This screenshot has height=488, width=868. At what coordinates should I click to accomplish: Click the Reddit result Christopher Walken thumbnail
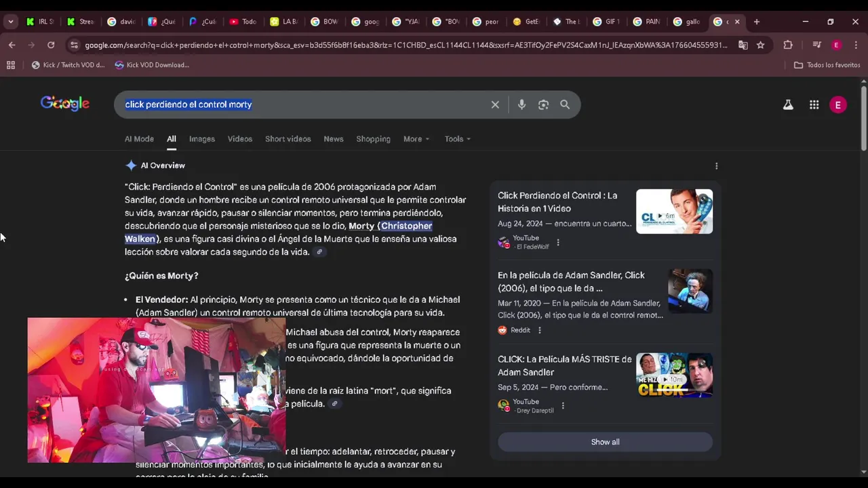pyautogui.click(x=690, y=291)
